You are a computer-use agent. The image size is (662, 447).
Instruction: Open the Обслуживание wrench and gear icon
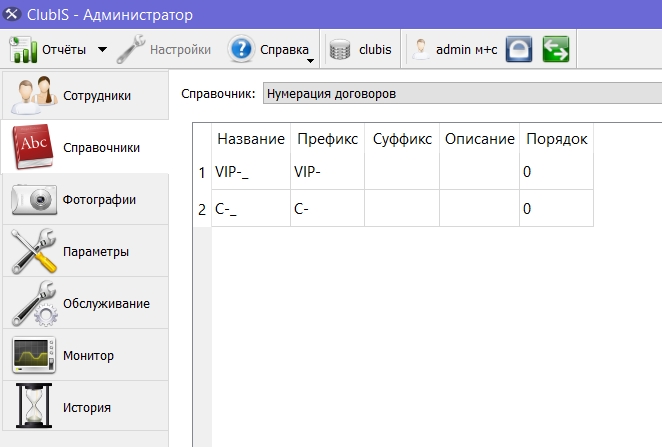[35, 303]
